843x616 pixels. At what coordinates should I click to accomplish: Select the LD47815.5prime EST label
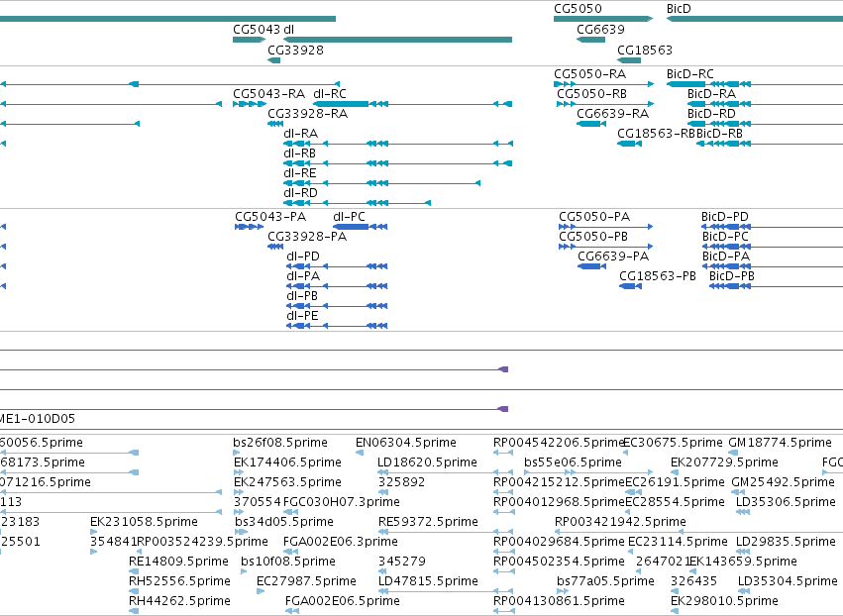[428, 581]
